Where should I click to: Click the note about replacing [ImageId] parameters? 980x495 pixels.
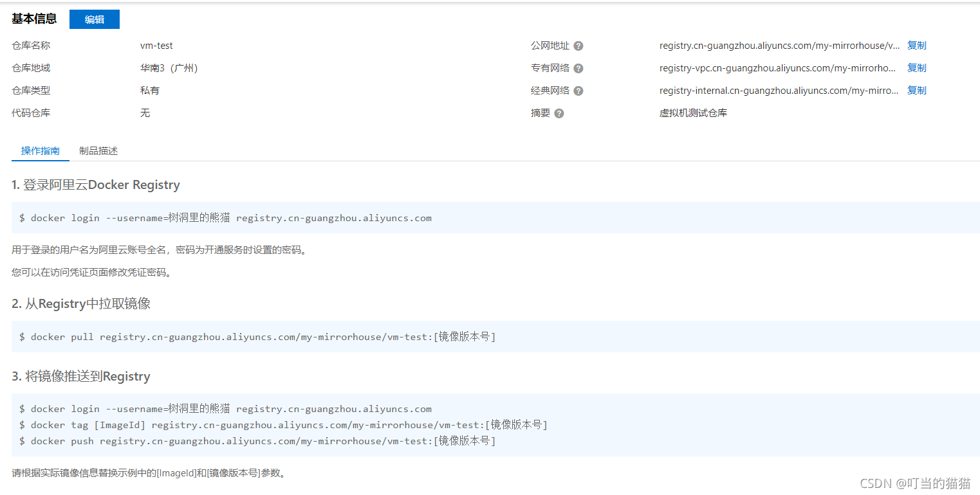pos(149,473)
